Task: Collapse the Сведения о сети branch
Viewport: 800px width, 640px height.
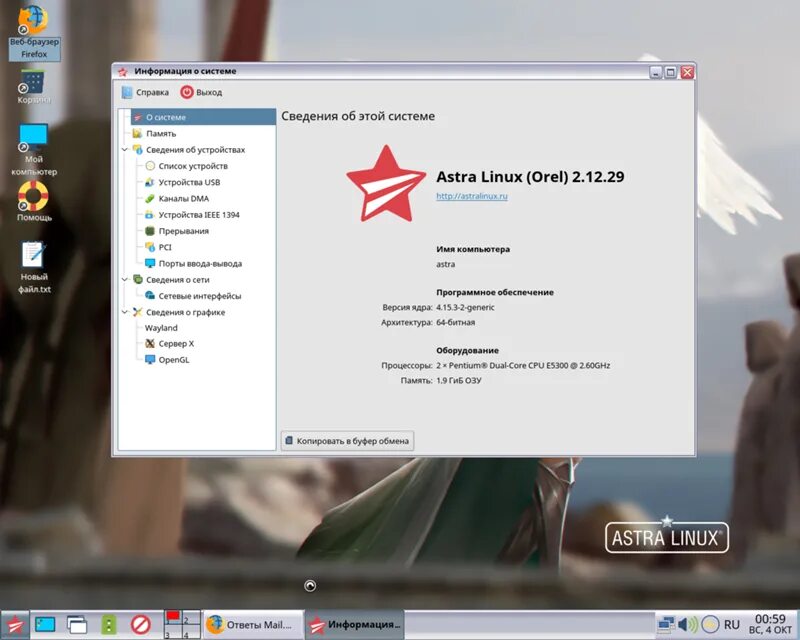Action: pos(125,280)
